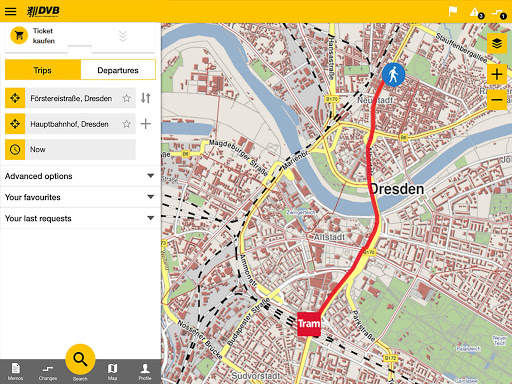
Task: Zoom in on the map
Action: coord(497,74)
